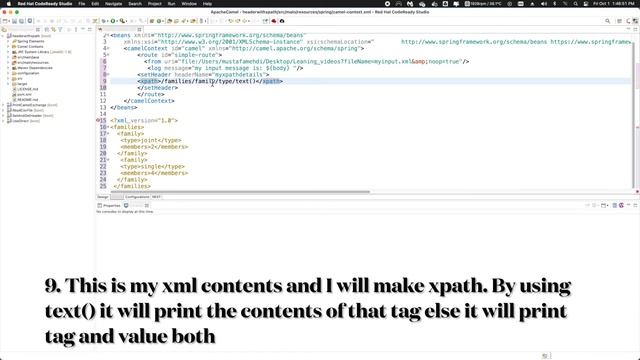640x360 pixels.
Task: Switch to the Configurations editor tab
Action: point(137,197)
